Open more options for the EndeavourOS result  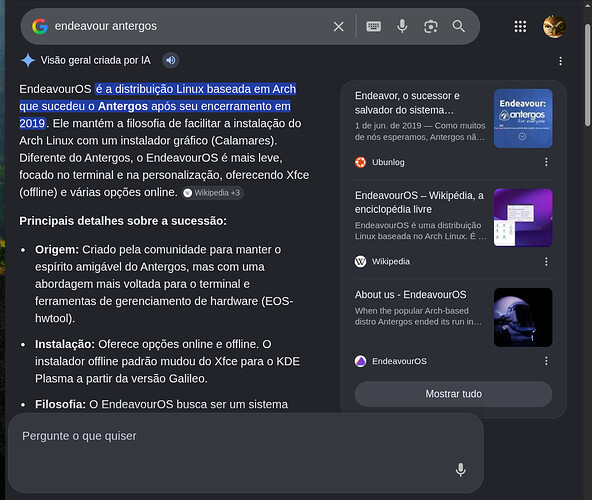pos(546,361)
